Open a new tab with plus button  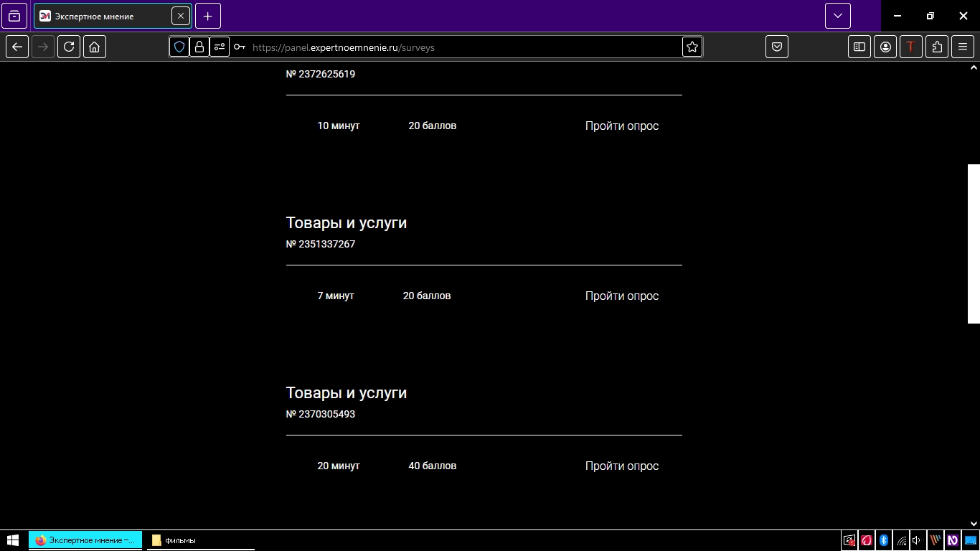click(208, 16)
